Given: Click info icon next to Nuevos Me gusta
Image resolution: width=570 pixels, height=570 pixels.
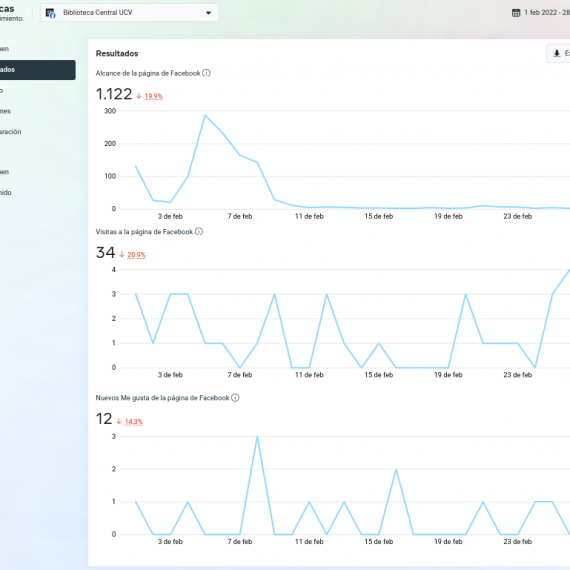Looking at the screenshot, I should tap(235, 398).
